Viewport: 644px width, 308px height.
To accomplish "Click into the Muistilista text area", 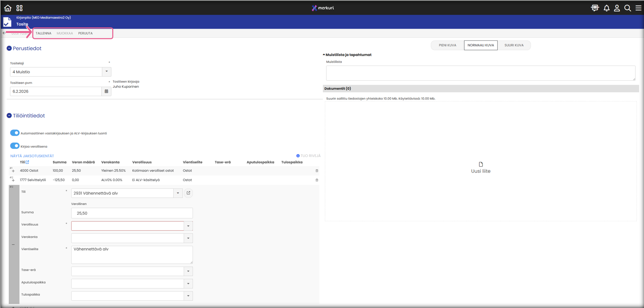I will 480,73.
